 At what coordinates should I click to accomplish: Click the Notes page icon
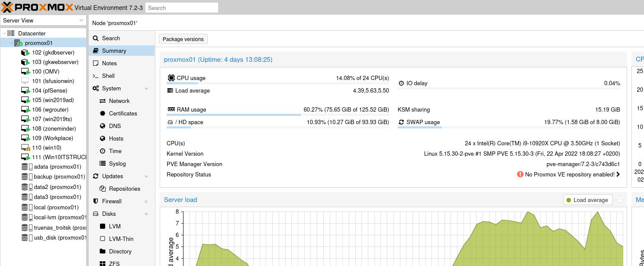pyautogui.click(x=96, y=63)
